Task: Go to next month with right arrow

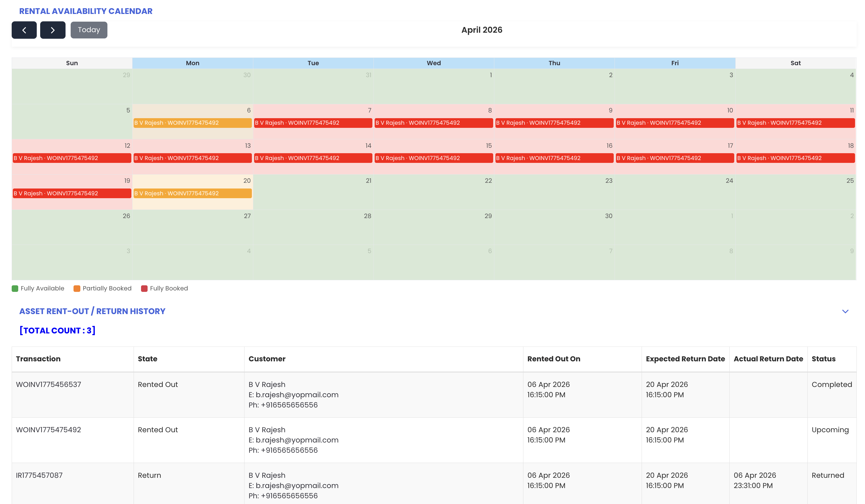Action: click(52, 30)
